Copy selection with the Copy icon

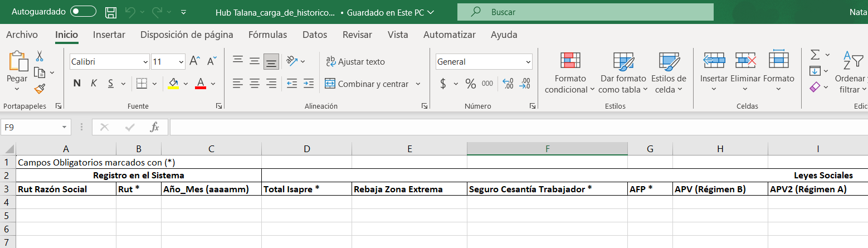tap(39, 72)
